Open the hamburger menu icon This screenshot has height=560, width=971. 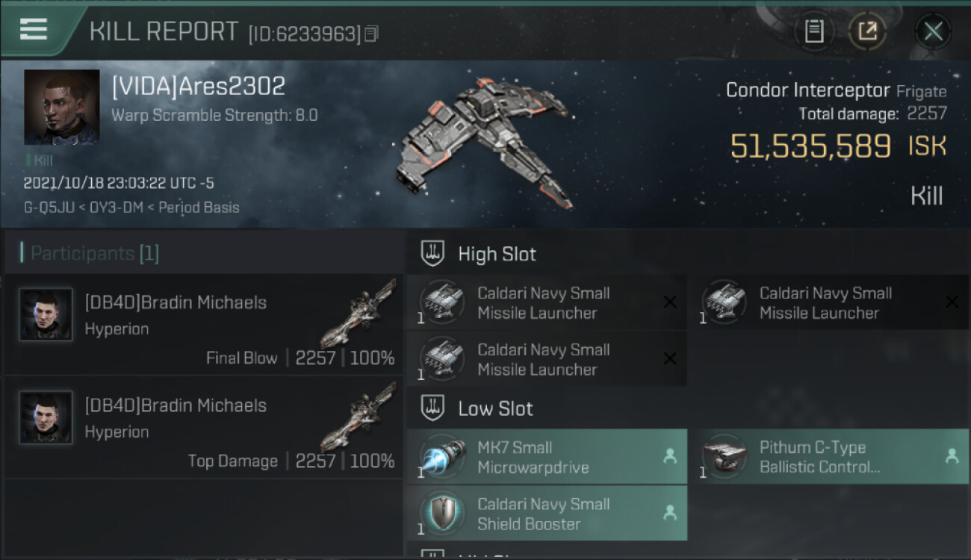coord(34,29)
